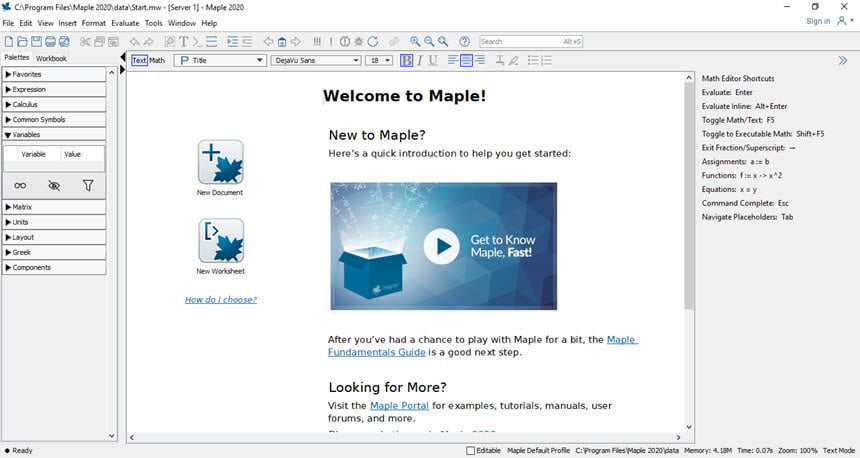This screenshot has height=458, width=860.
Task: Click the filter funnel icon in the Variables palette
Action: point(88,186)
